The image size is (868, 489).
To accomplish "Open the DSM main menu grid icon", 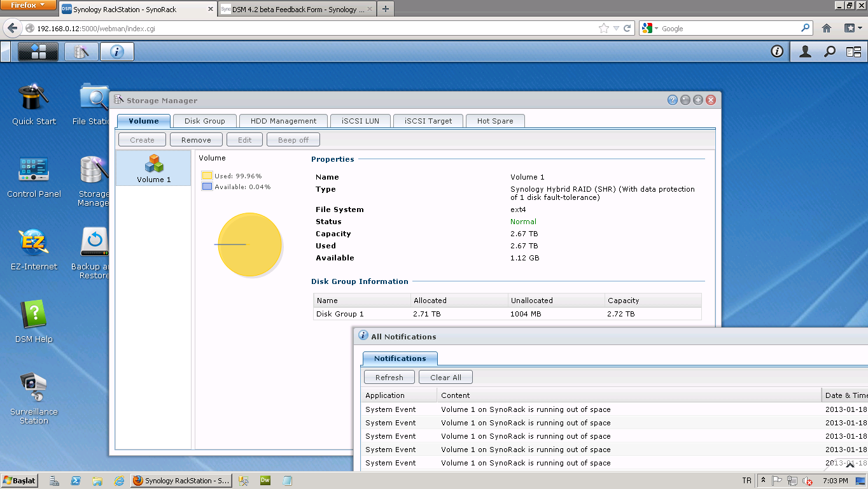I will [38, 52].
